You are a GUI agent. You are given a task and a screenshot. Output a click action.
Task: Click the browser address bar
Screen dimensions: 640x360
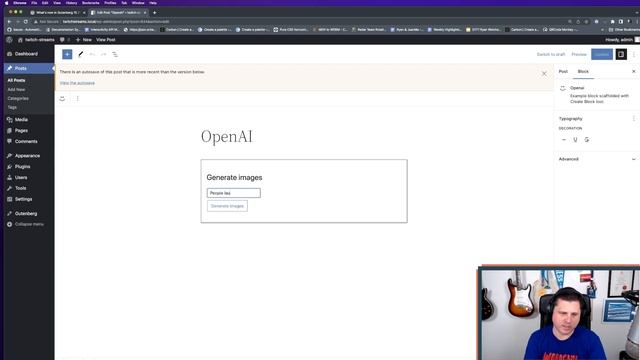pos(302,22)
